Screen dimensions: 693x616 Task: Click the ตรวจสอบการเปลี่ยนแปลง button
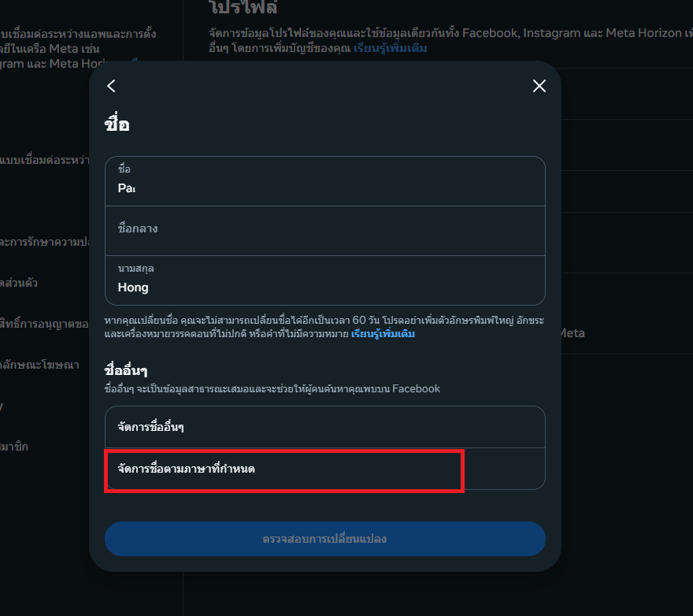(x=325, y=539)
